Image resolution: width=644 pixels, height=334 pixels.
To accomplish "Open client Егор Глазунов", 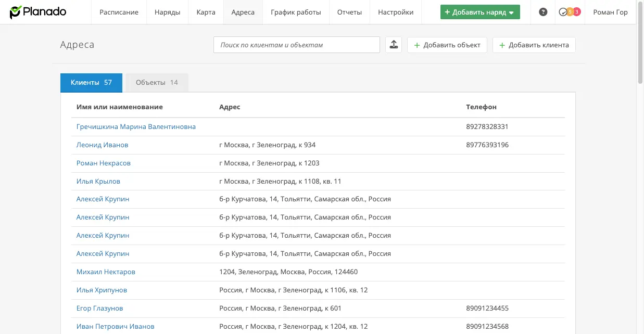I will [99, 308].
